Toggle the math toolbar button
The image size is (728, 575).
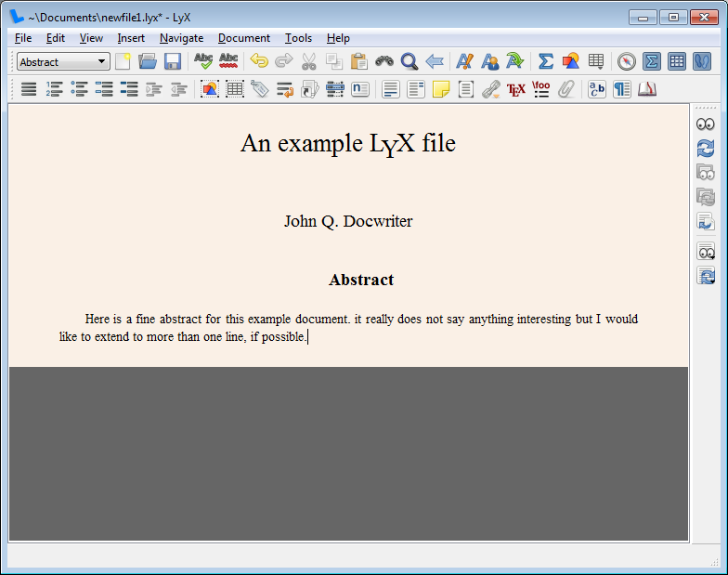[652, 61]
